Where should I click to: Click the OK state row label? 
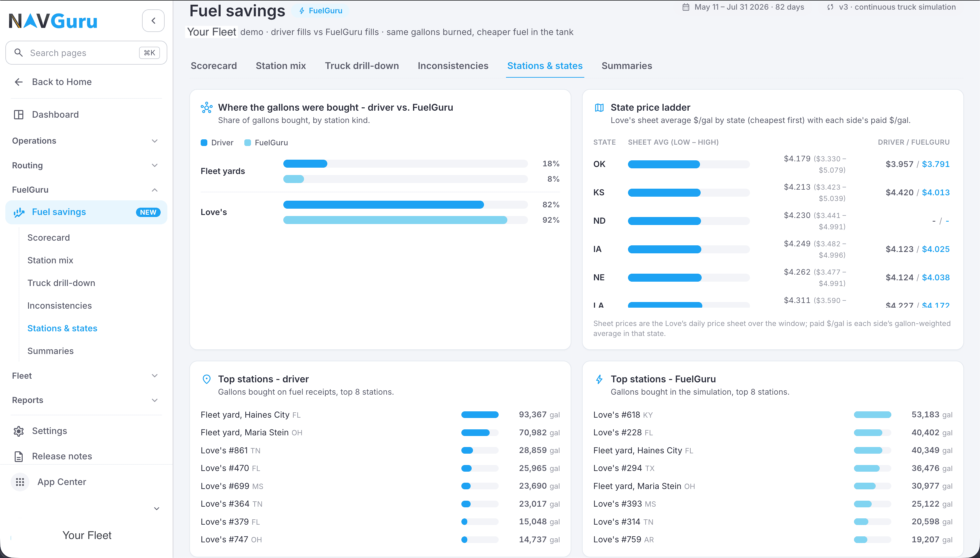tap(599, 164)
